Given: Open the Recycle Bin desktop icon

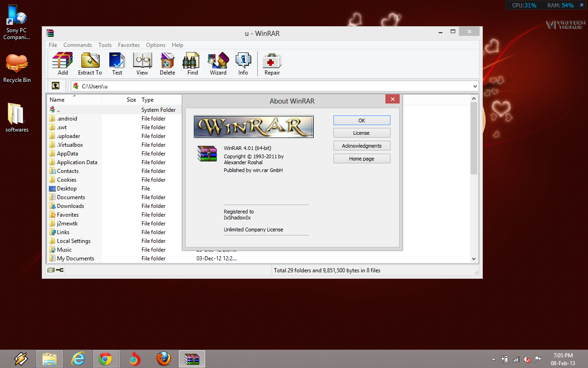Looking at the screenshot, I should pyautogui.click(x=17, y=68).
